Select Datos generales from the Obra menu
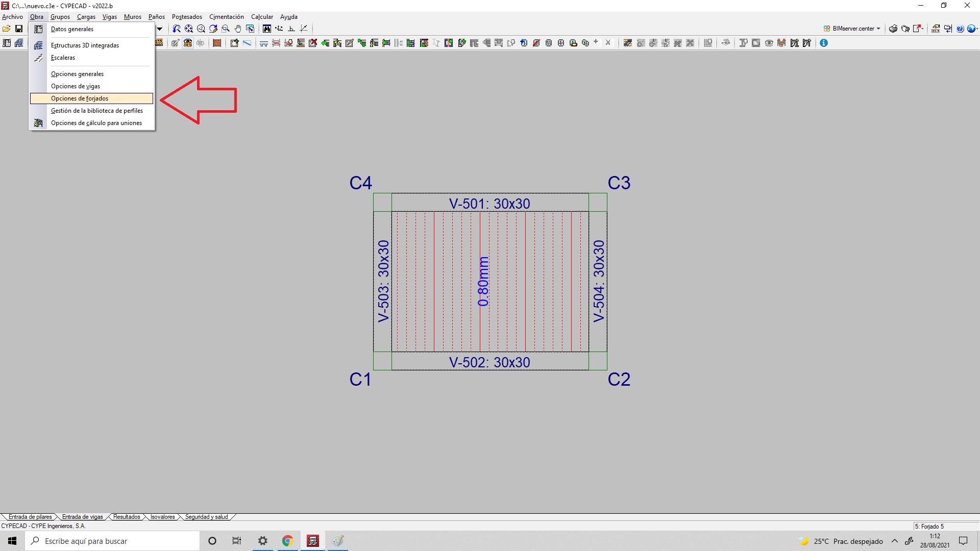The width and height of the screenshot is (980, 551). click(x=72, y=29)
